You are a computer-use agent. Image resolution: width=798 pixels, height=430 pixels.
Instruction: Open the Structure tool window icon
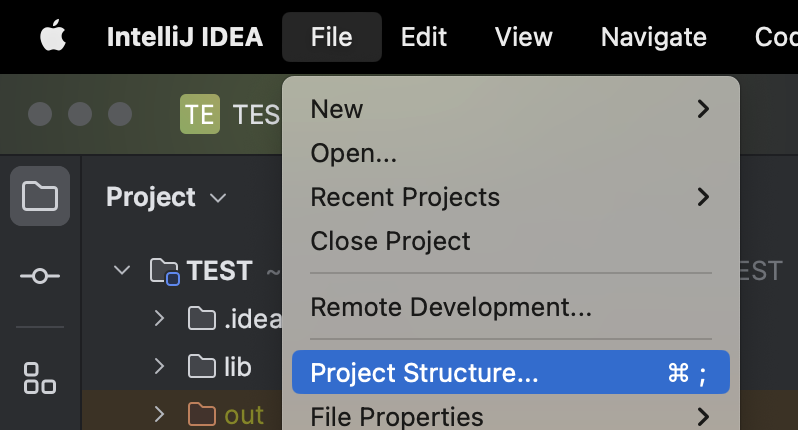(40, 377)
